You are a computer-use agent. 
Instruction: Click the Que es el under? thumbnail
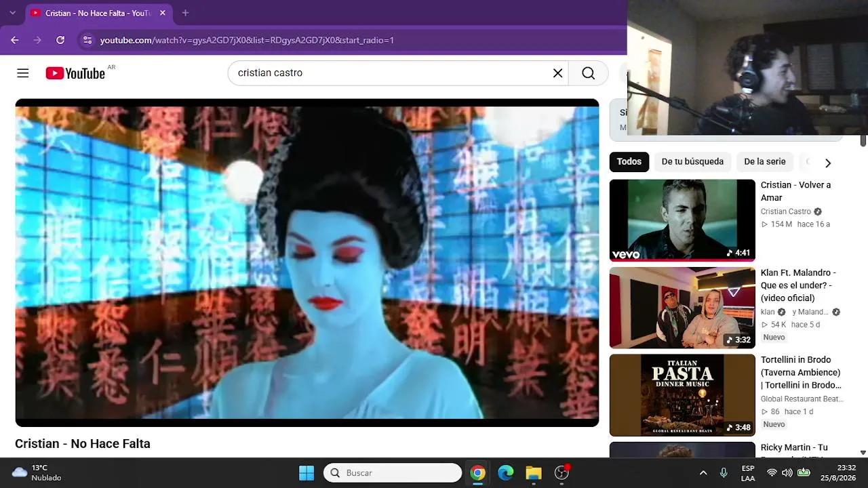tap(682, 308)
